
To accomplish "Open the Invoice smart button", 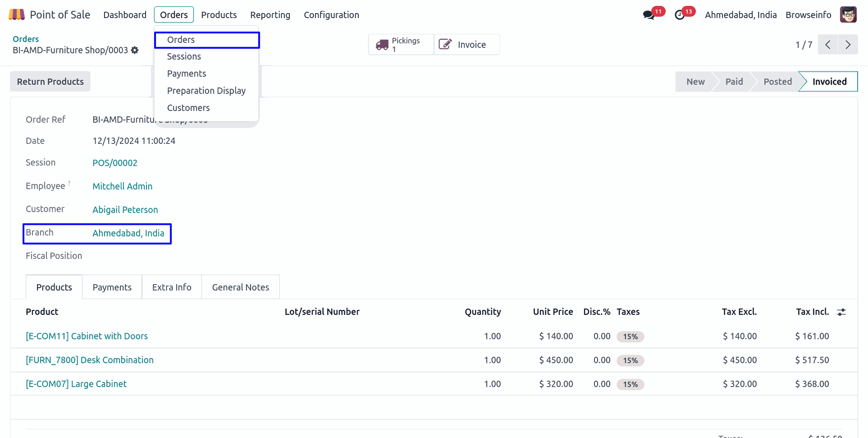I will click(467, 44).
